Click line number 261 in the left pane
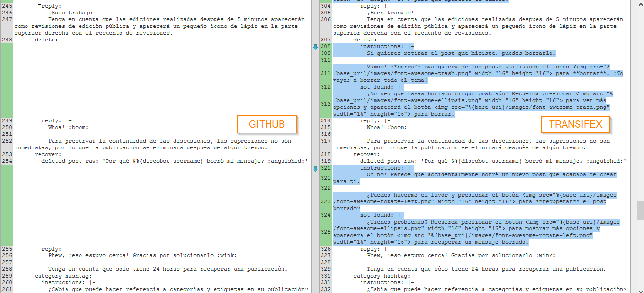The width and height of the screenshot is (644, 293). (x=7, y=290)
